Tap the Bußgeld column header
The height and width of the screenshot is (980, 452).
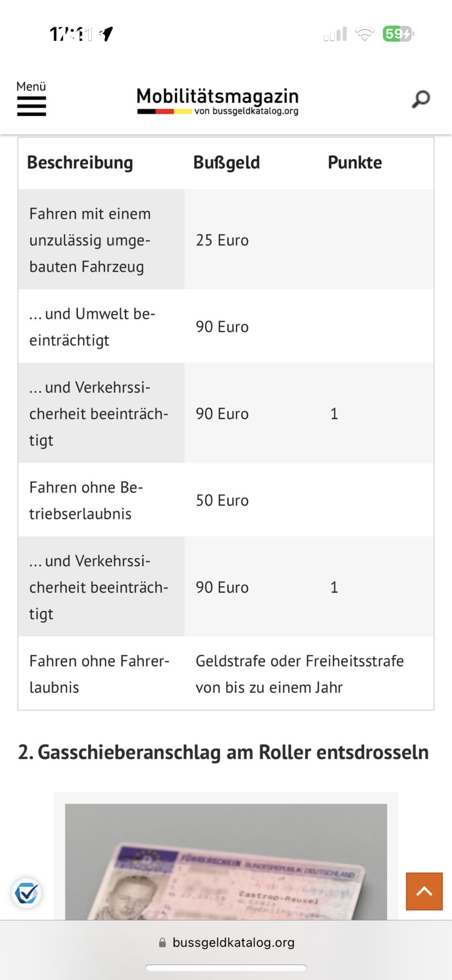tap(227, 163)
